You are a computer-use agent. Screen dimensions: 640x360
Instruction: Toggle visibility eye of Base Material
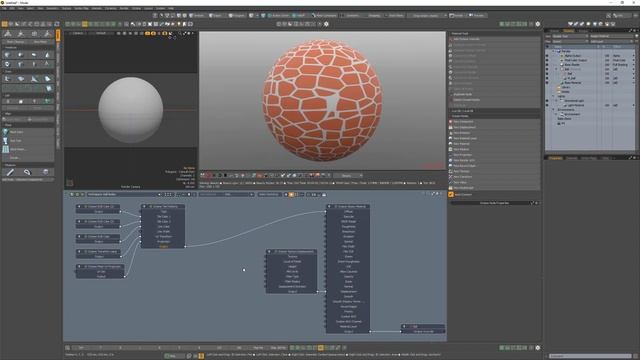pos(547,82)
